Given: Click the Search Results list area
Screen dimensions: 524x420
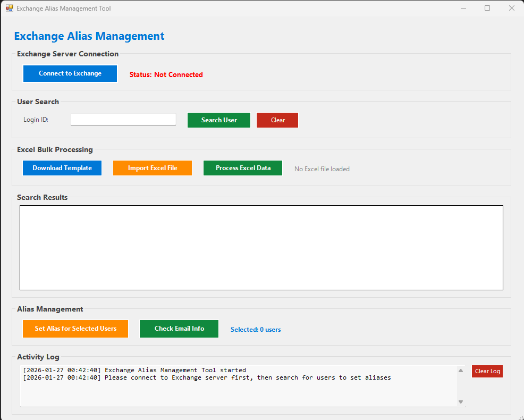Looking at the screenshot, I should (x=261, y=247).
